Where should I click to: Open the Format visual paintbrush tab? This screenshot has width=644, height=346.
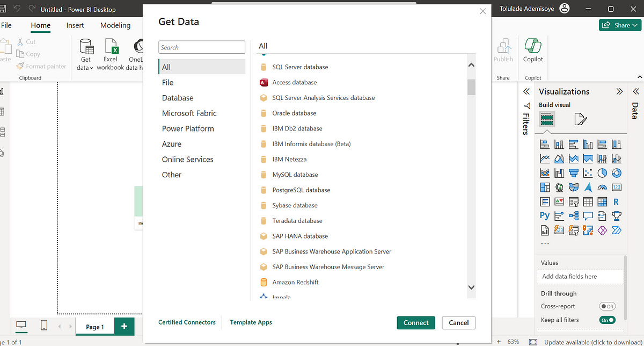coord(581,119)
